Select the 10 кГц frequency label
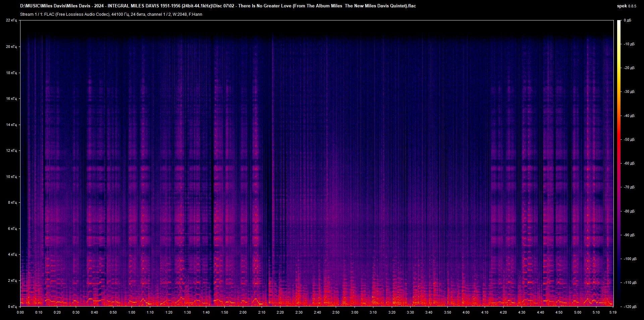The image size is (644, 320). (11, 177)
